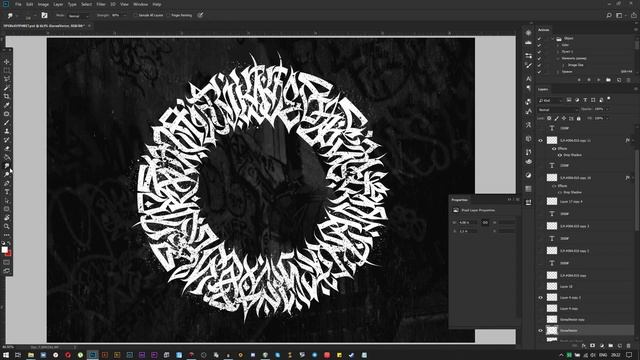Select the Eraser tool
This screenshot has width=640, height=360.
tap(7, 148)
